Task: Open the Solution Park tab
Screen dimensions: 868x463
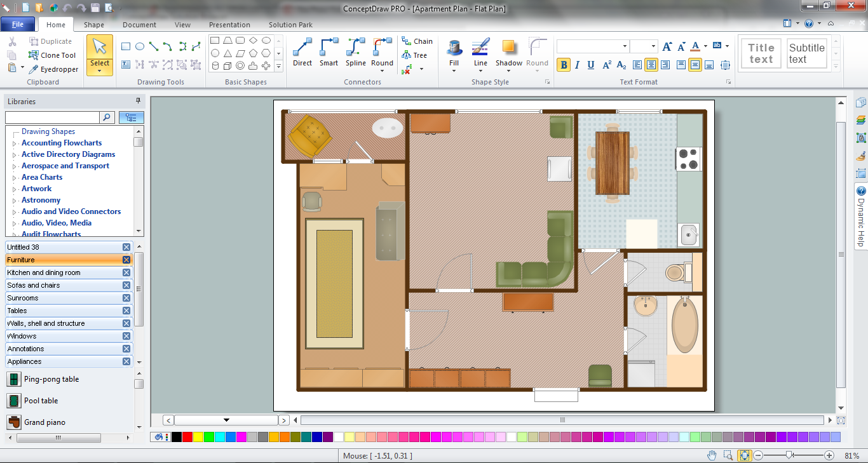Action: click(x=291, y=25)
